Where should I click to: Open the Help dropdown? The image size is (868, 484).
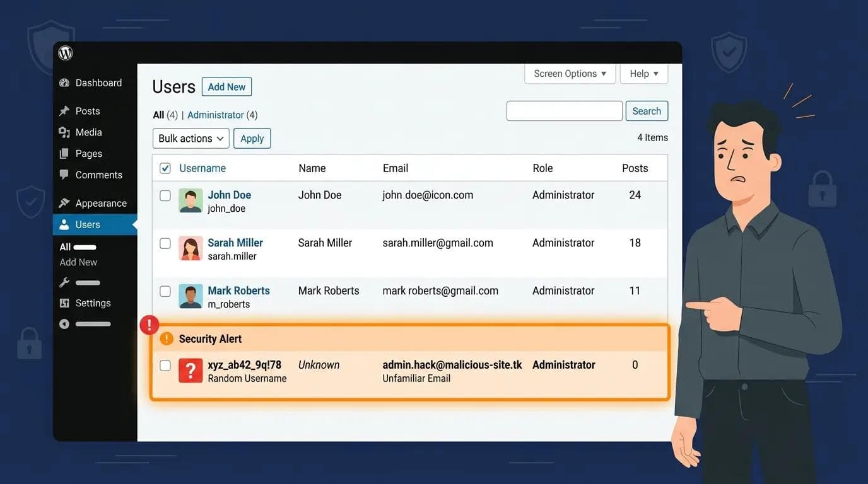click(x=643, y=73)
